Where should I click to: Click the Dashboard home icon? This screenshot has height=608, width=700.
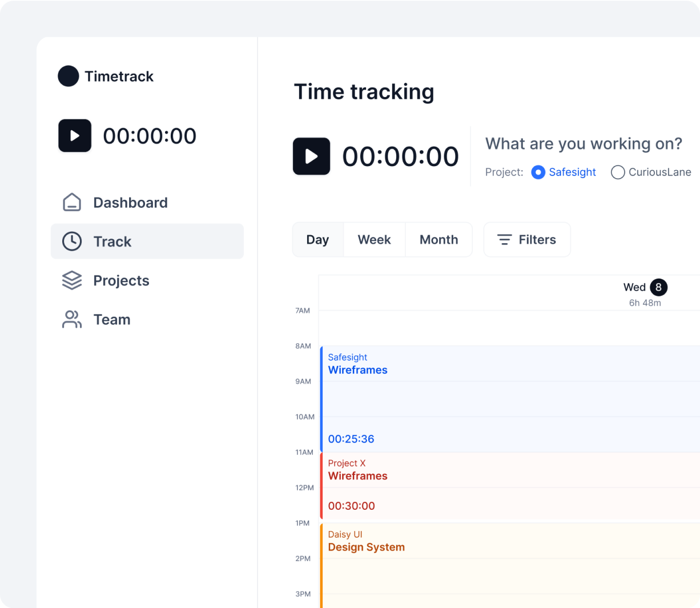coord(72,203)
